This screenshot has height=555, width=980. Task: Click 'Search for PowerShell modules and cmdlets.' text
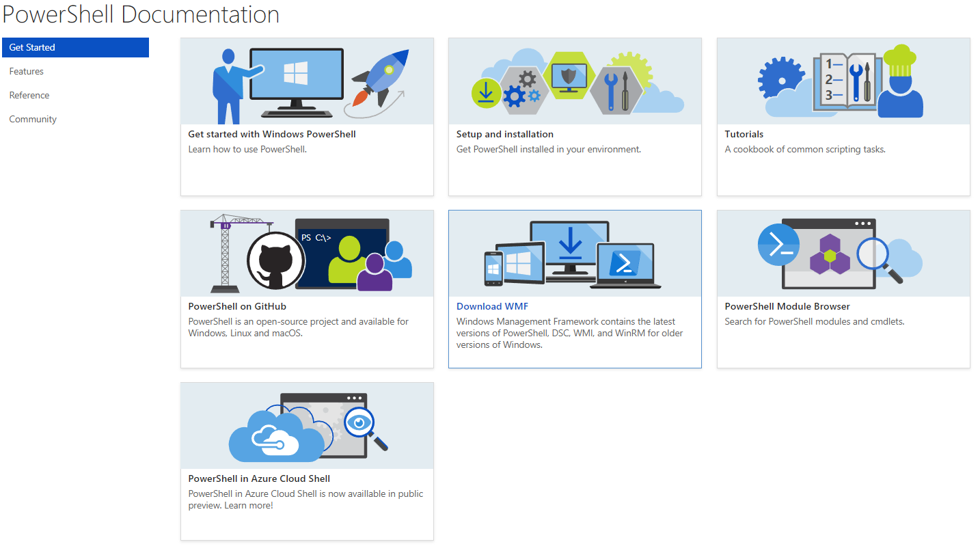815,321
